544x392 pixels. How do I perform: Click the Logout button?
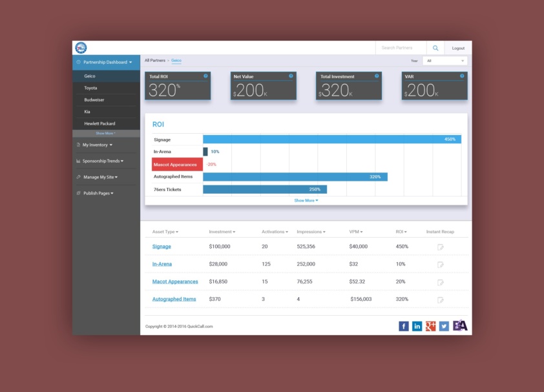458,48
